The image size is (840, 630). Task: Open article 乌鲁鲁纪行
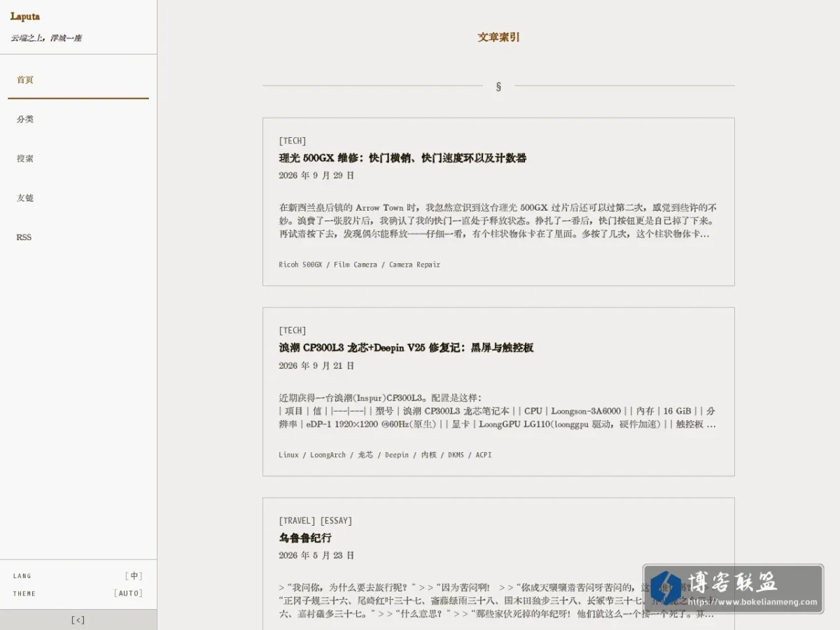pyautogui.click(x=305, y=538)
